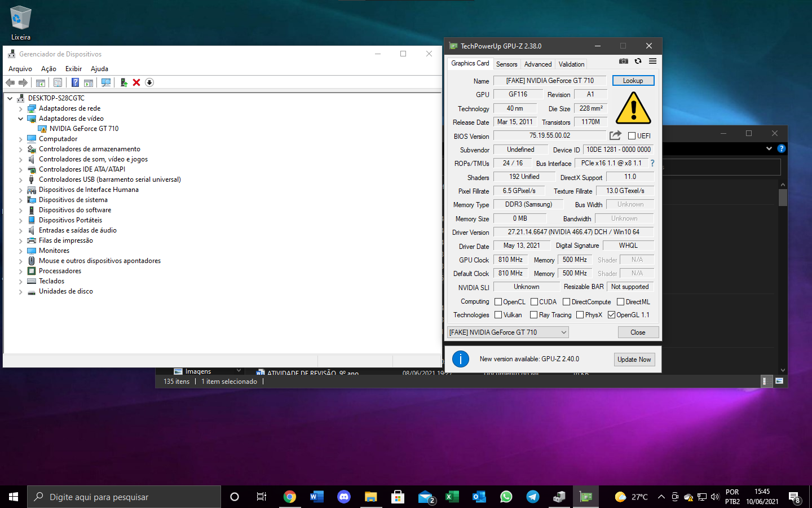Expand the Monitores tree node
The image size is (812, 508).
pos(21,251)
